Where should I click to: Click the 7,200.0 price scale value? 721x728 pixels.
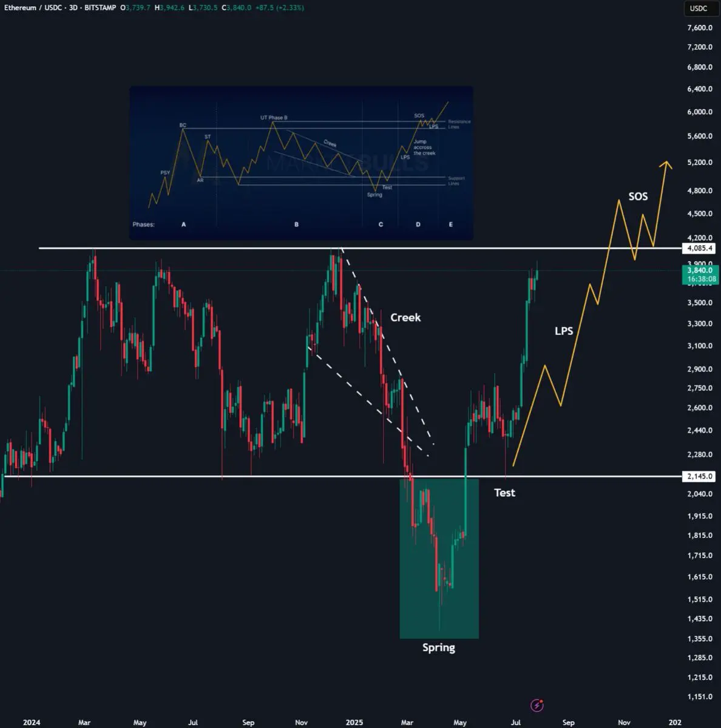pos(700,47)
